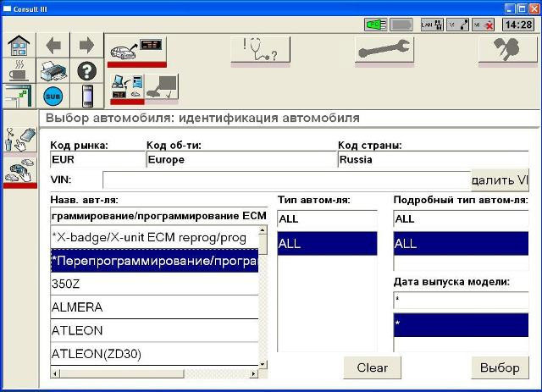Open the stethoscope diagnosis tab

point(260,50)
